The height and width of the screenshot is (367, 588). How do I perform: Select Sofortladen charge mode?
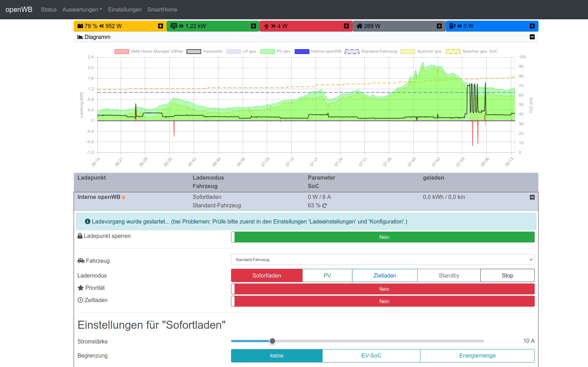tap(267, 275)
